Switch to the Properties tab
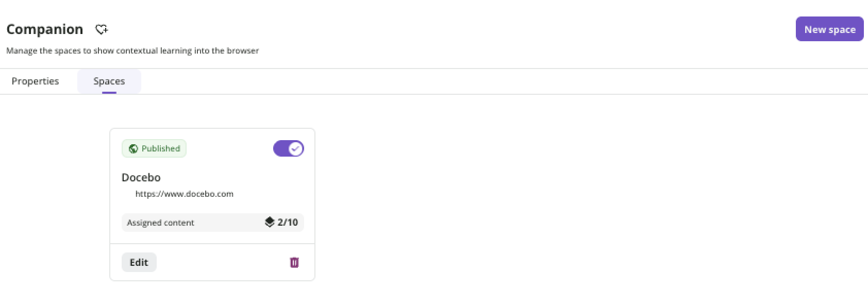This screenshot has width=868, height=305. click(35, 81)
